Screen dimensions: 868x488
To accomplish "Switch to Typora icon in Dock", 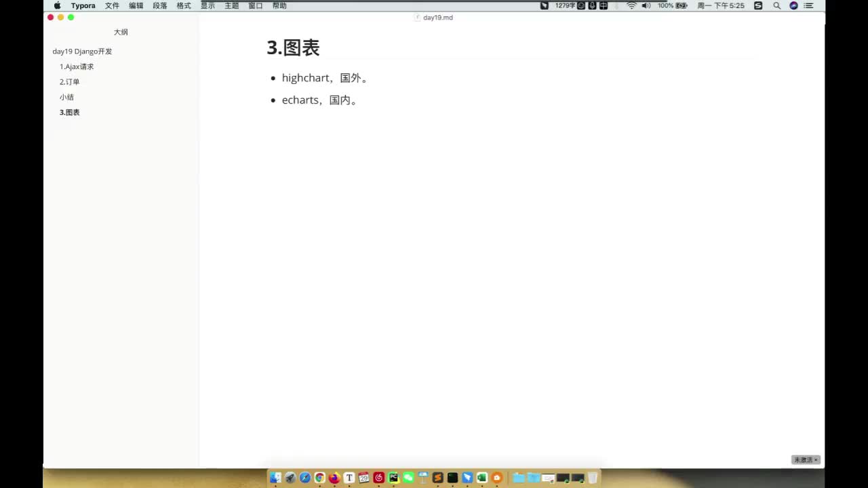I will tap(349, 478).
